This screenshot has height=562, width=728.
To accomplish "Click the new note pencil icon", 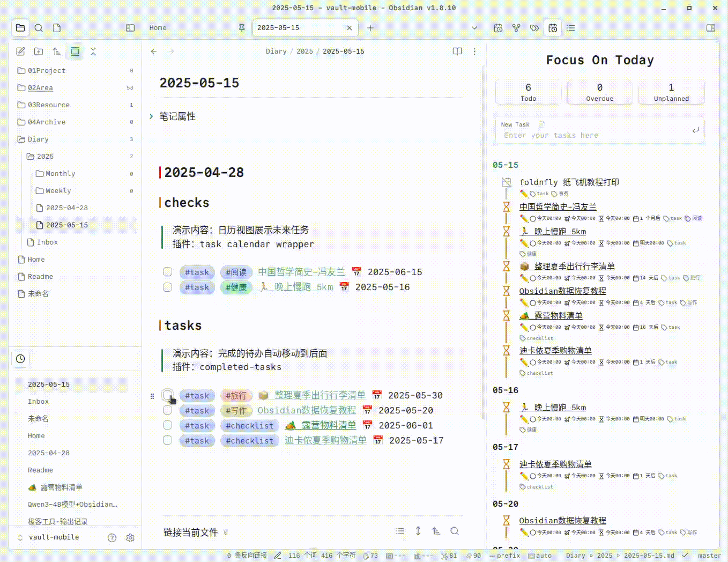I will click(x=20, y=51).
